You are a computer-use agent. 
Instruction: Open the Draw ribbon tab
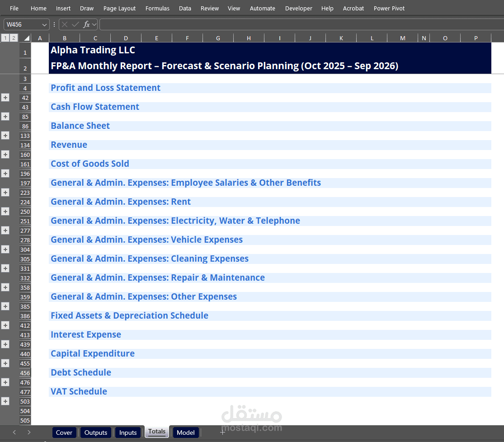pos(87,8)
